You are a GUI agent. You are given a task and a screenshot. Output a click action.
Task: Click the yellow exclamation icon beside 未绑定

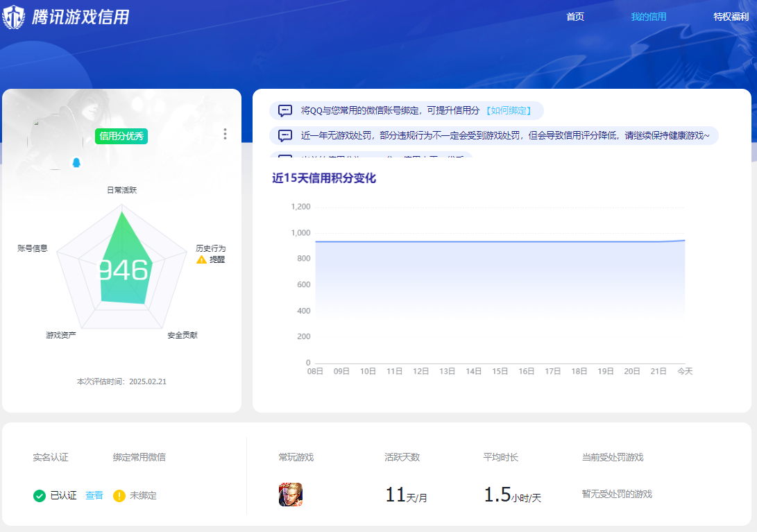pyautogui.click(x=119, y=496)
